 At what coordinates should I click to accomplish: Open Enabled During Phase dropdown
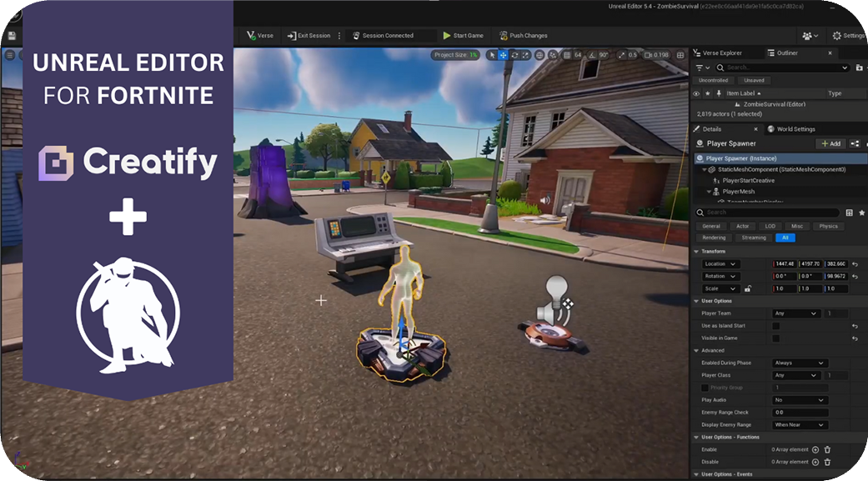pyautogui.click(x=800, y=363)
